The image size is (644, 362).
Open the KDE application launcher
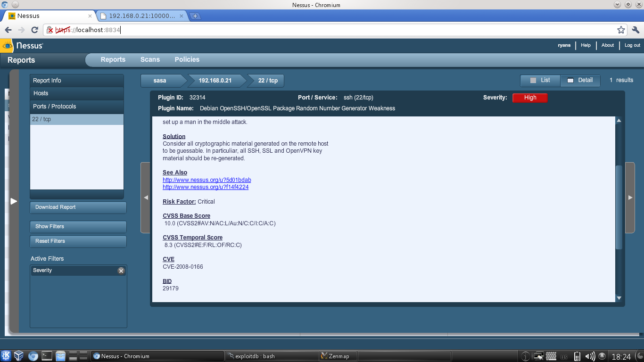pos(7,356)
